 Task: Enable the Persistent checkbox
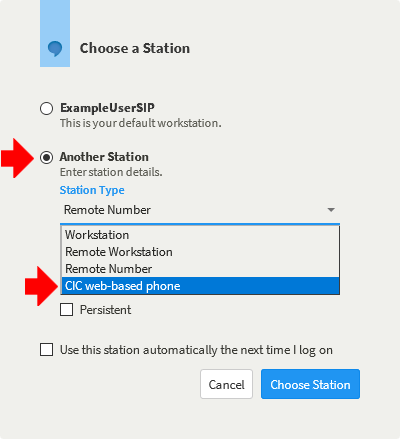point(67,309)
